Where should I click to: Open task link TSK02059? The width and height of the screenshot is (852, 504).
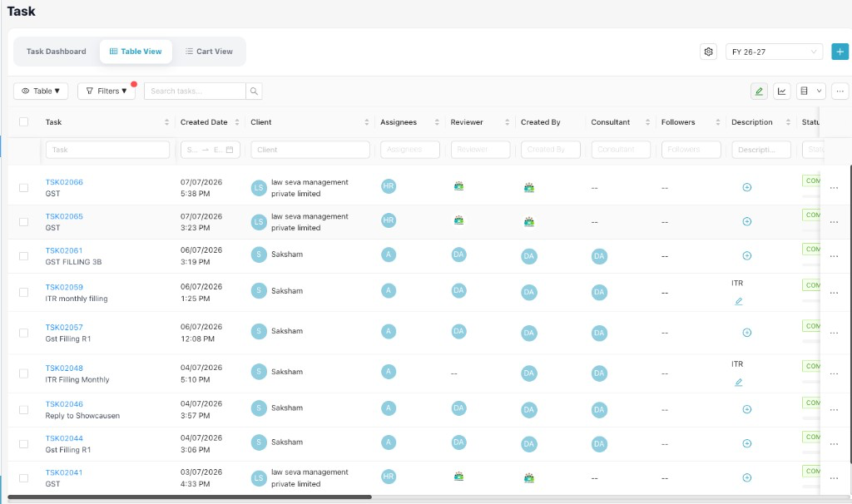point(64,287)
